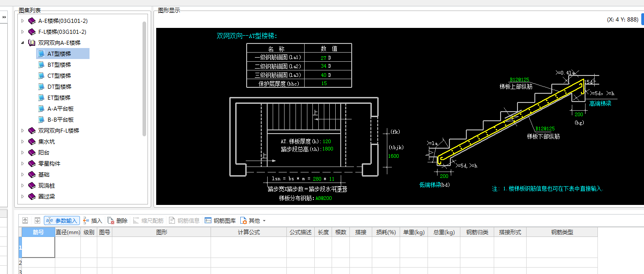Click the distribution rebar value A8@200

323,199
